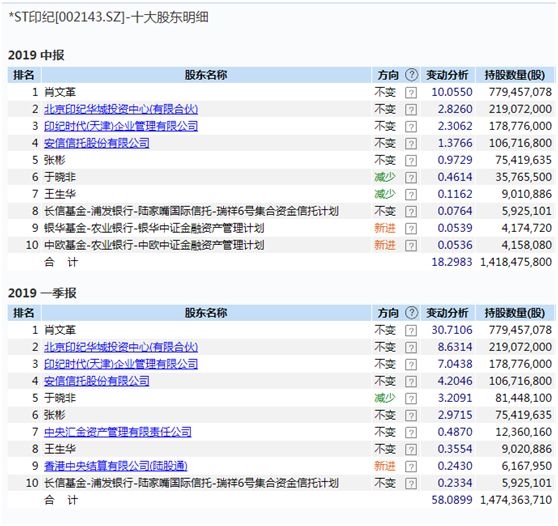This screenshot has height=526, width=558.
Task: Click page title *ST印纪[002143.SZ]-十大股东明细
Action: [x=108, y=17]
